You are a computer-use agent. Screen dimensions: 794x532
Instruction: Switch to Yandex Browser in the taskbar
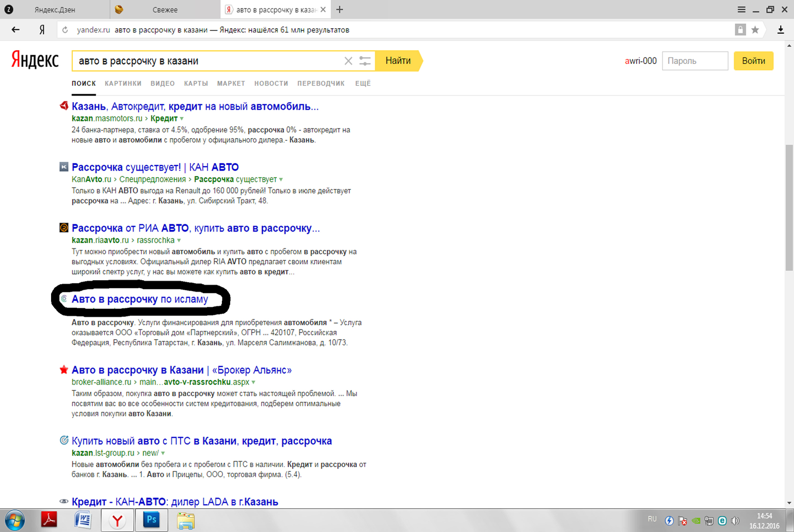[x=118, y=521]
